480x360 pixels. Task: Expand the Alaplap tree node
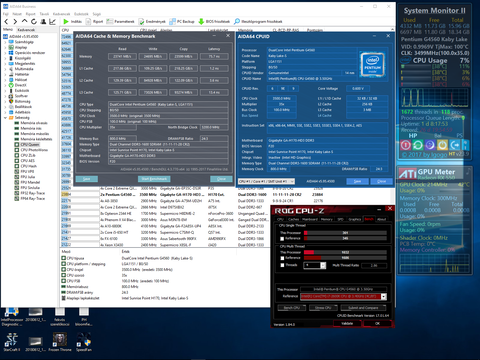point(5,47)
